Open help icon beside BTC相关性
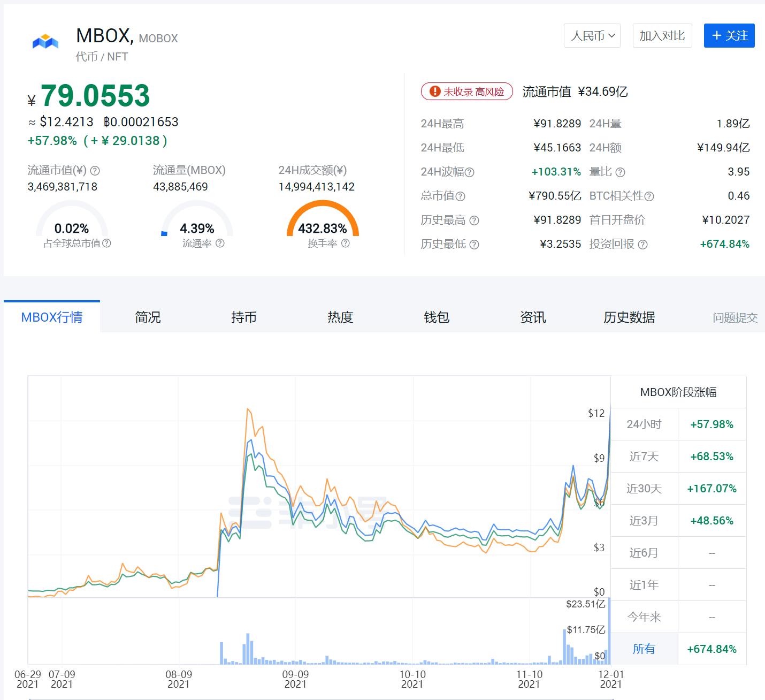 [x=649, y=196]
